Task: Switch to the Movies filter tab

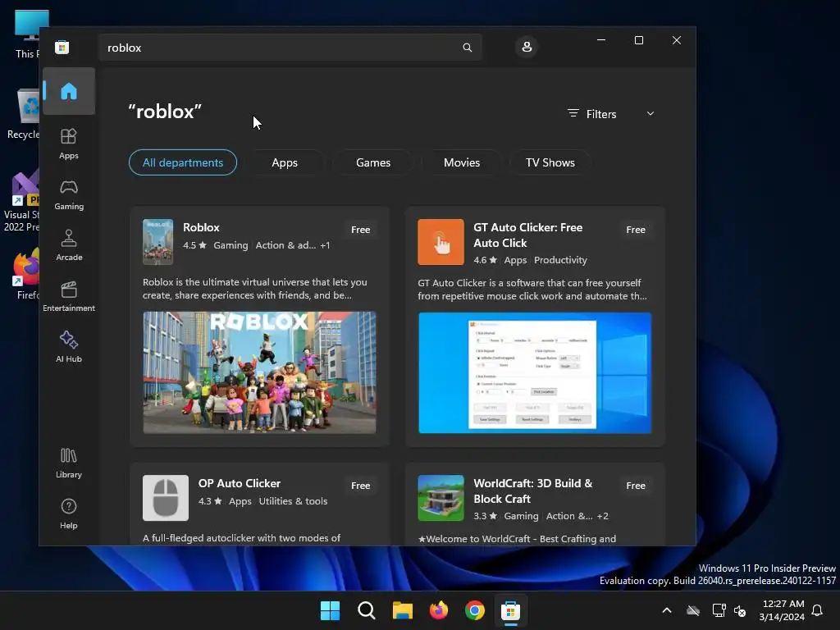Action: 462,162
